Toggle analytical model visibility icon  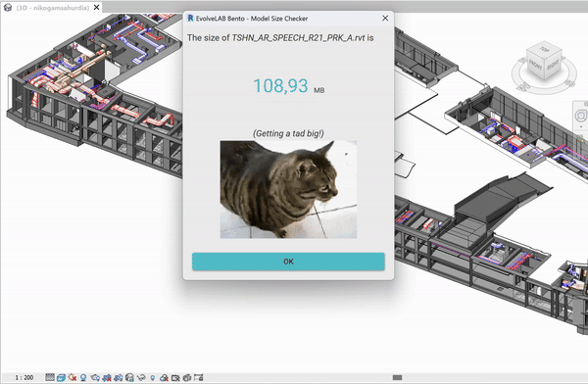186,377
